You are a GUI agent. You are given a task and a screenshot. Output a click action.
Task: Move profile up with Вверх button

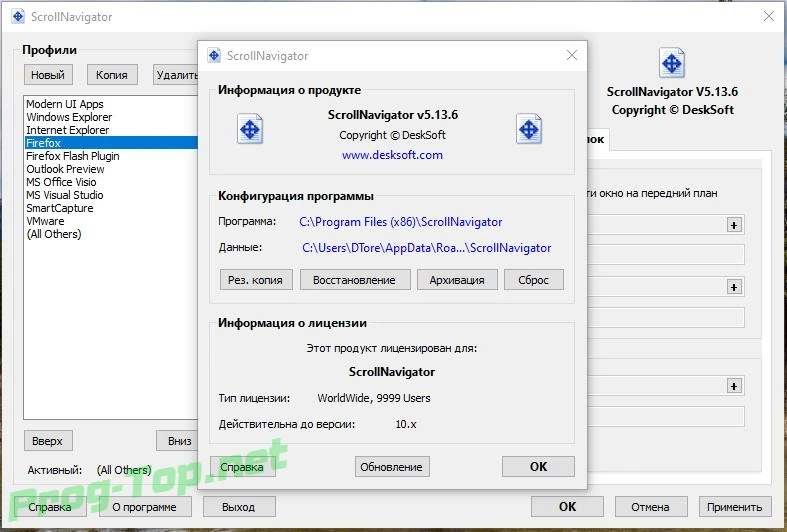click(48, 441)
